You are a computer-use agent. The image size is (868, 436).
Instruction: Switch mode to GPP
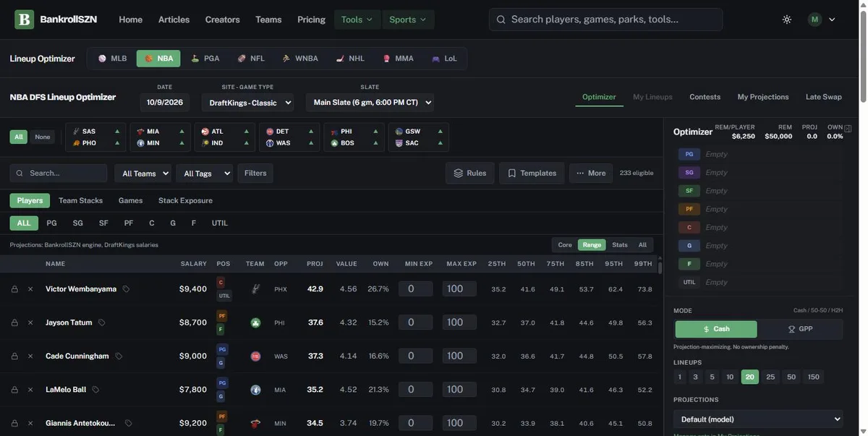point(800,329)
